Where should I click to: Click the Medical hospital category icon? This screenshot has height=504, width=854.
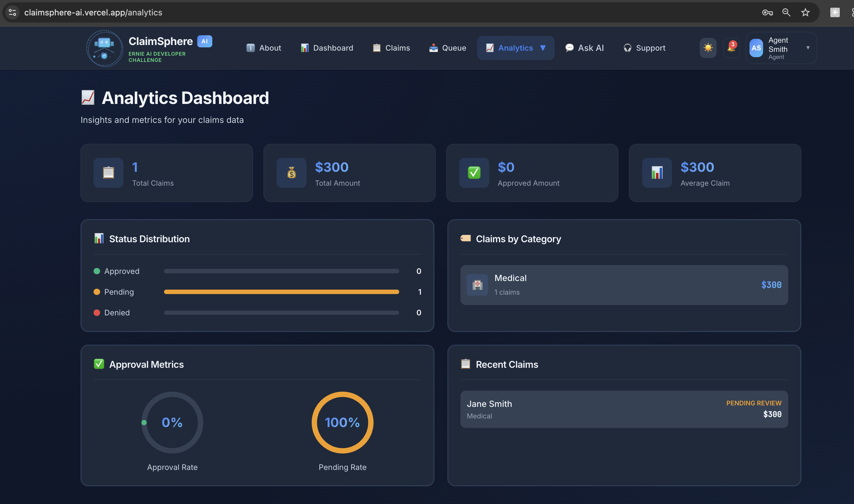(477, 285)
